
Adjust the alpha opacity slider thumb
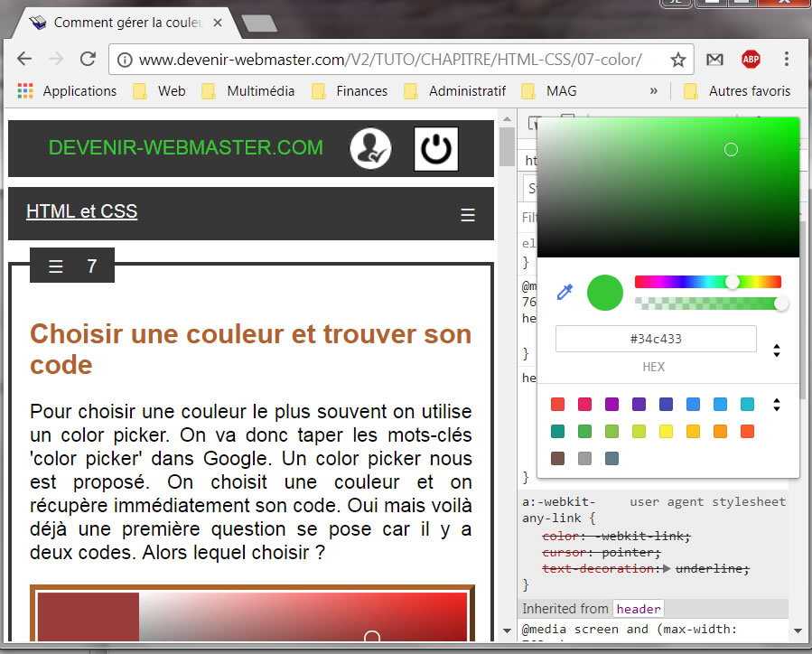781,304
